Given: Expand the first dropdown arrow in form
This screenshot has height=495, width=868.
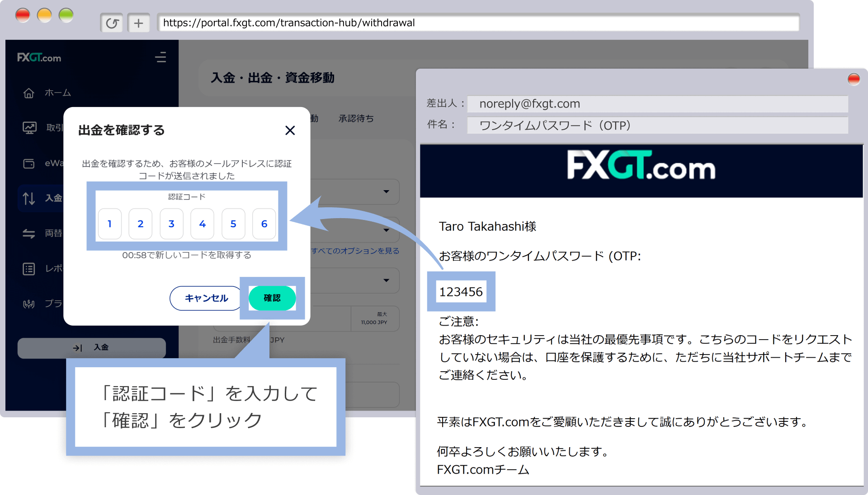Looking at the screenshot, I should (386, 191).
